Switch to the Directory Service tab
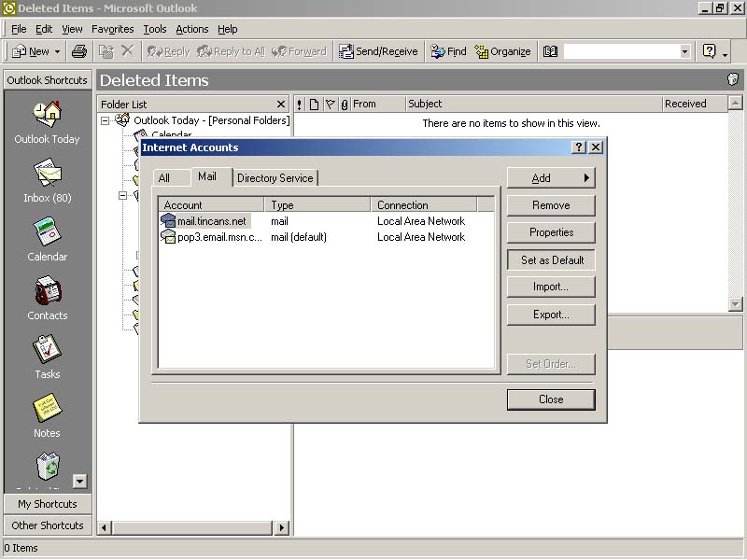747x560 pixels. (x=275, y=178)
